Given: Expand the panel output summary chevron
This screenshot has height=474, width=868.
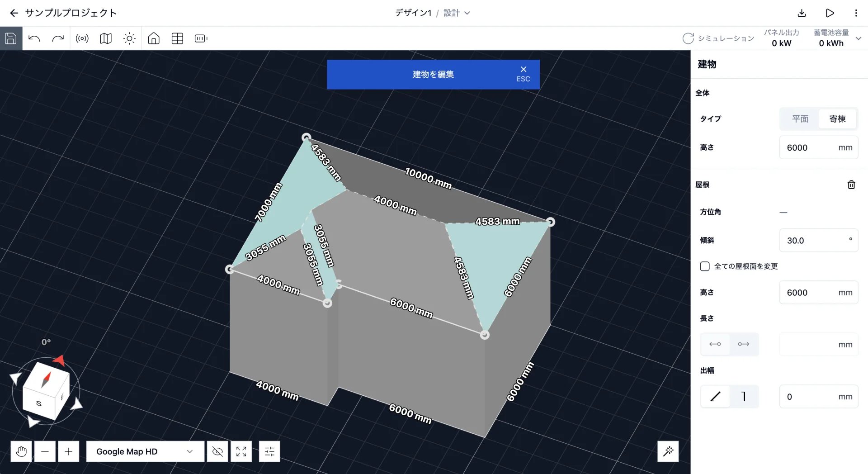Looking at the screenshot, I should [x=859, y=38].
